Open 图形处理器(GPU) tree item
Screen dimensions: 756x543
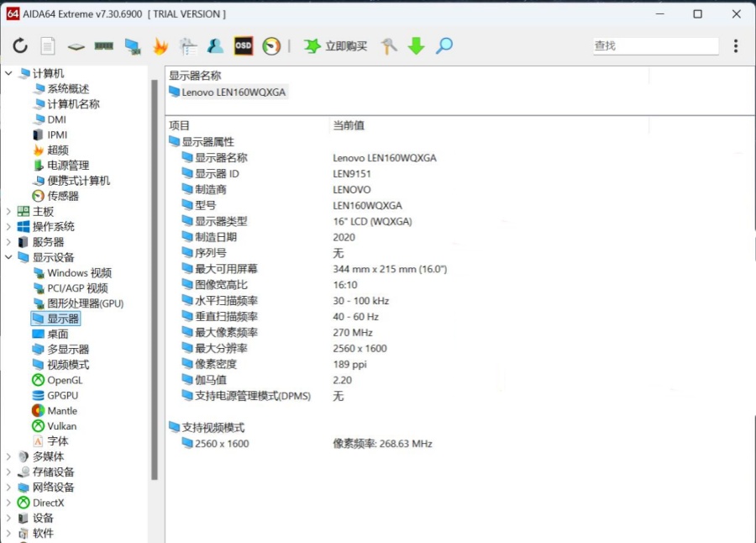[78, 303]
